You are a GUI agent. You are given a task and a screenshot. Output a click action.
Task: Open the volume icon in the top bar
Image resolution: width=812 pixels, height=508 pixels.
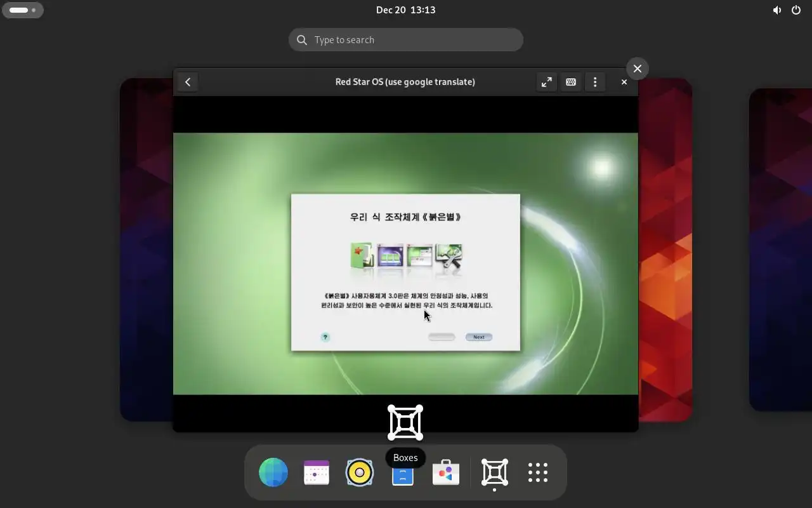click(x=777, y=10)
